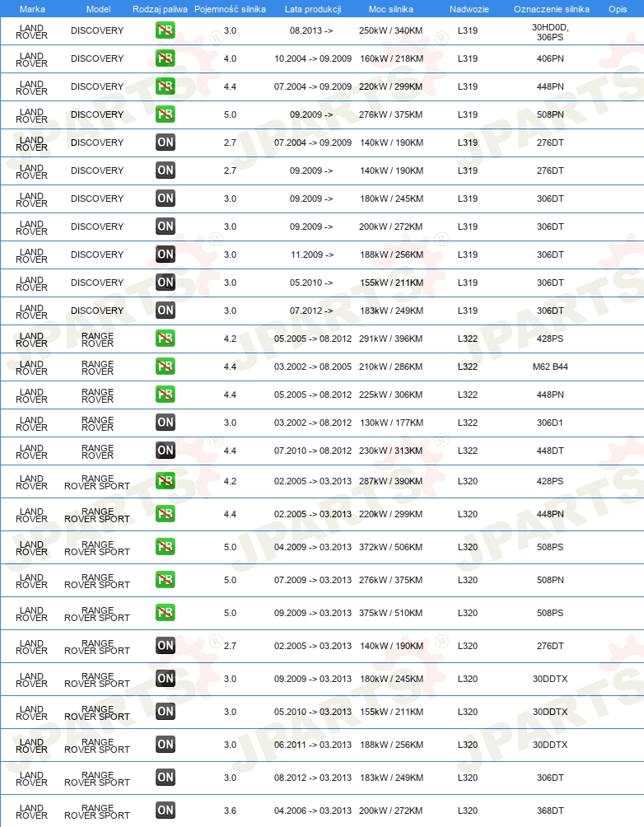This screenshot has width=644, height=827.
Task: Click production dates 06.2011 -> 03.2013
Action: tap(313, 745)
